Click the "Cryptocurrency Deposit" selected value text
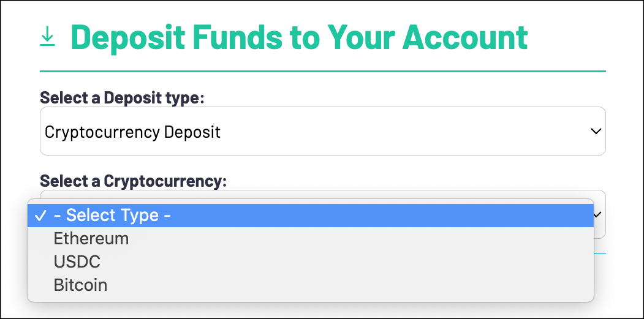Viewport: 644px width, 319px height. coord(133,132)
